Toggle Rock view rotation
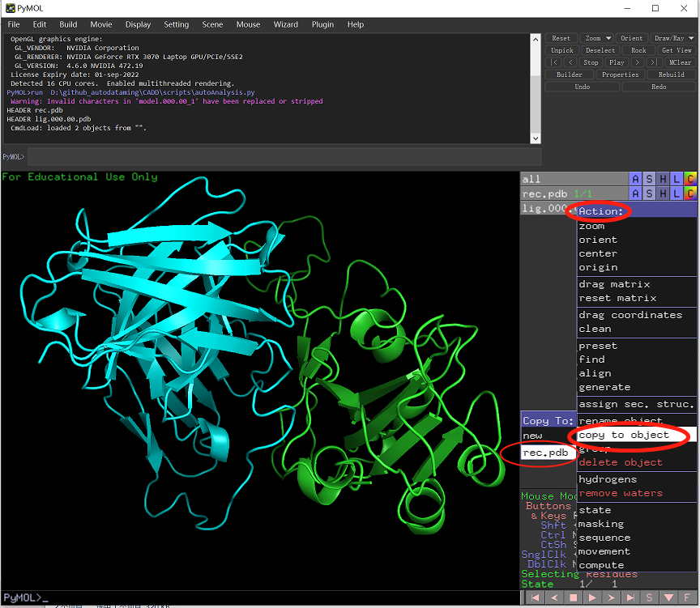Viewport: 700px width, 608px height. click(639, 49)
